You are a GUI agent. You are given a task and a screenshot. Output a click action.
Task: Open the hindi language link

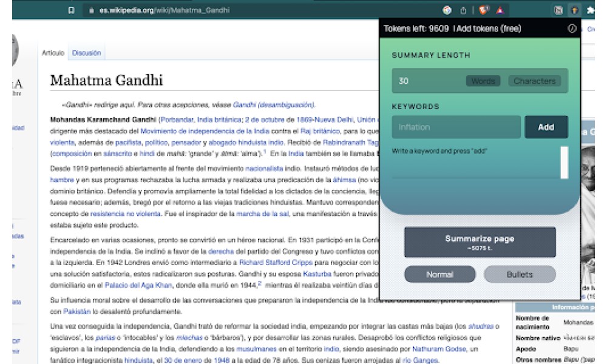[x=147, y=153]
